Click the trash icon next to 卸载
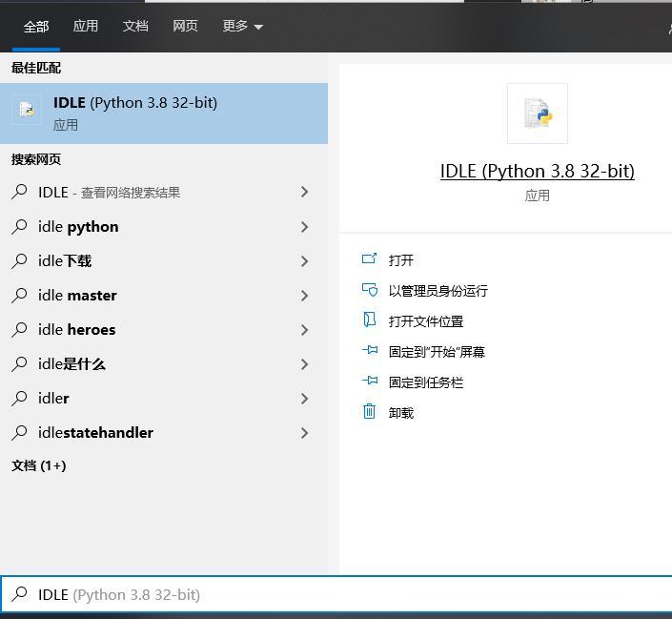 coord(370,411)
